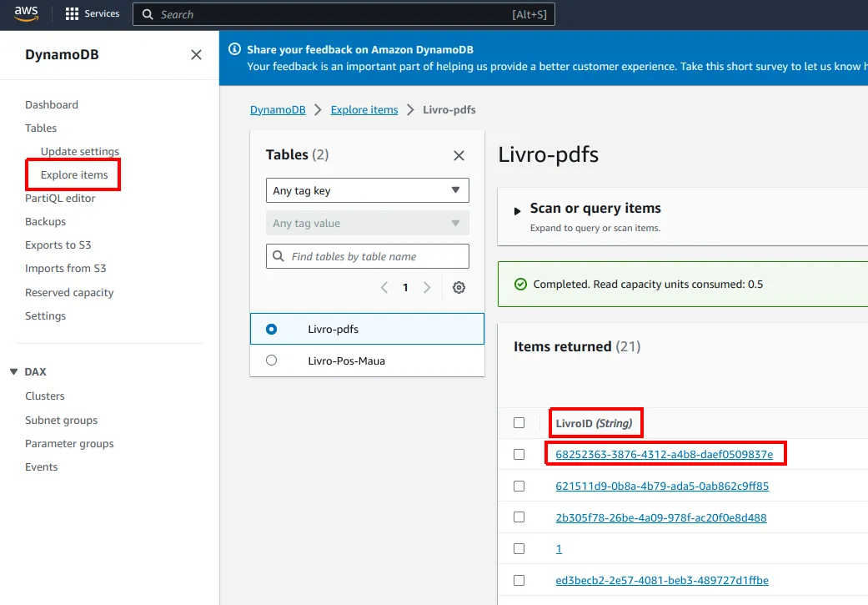Close the Tables panel using X icon
The width and height of the screenshot is (868, 605).
459,156
